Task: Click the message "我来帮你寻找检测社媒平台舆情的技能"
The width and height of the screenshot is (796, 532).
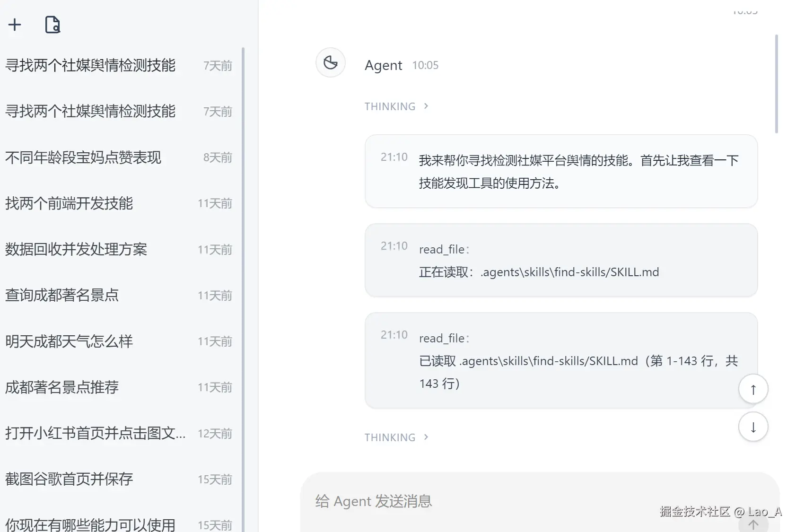Action: tap(561, 171)
